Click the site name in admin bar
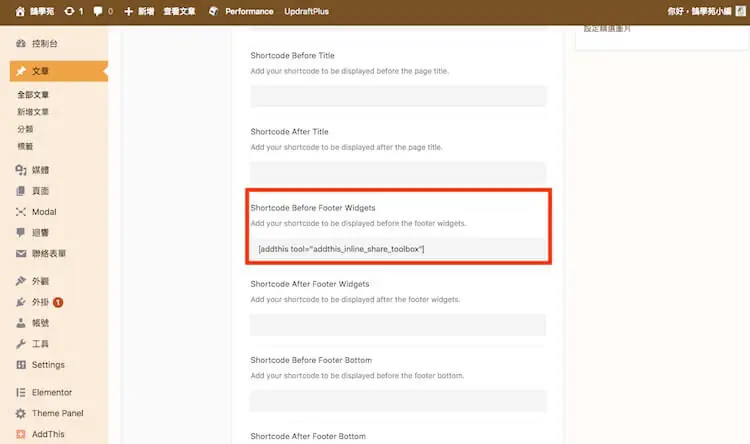 coord(42,11)
